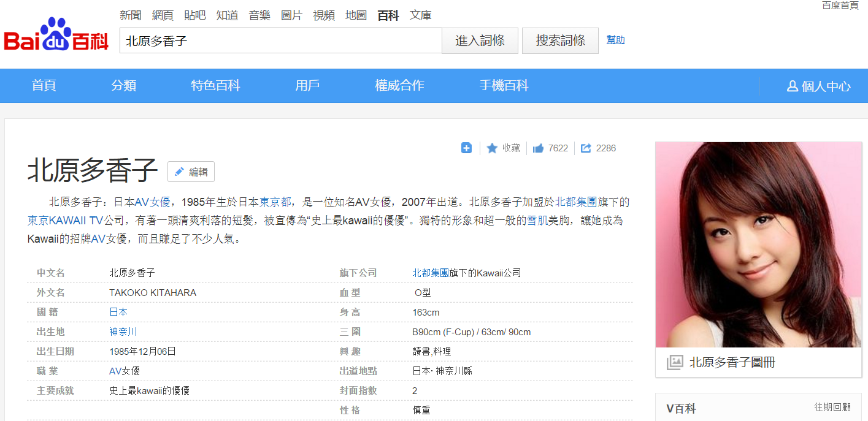The width and height of the screenshot is (868, 421).
Task: Go to 首頁 tab in blue bar
Action: click(x=44, y=86)
